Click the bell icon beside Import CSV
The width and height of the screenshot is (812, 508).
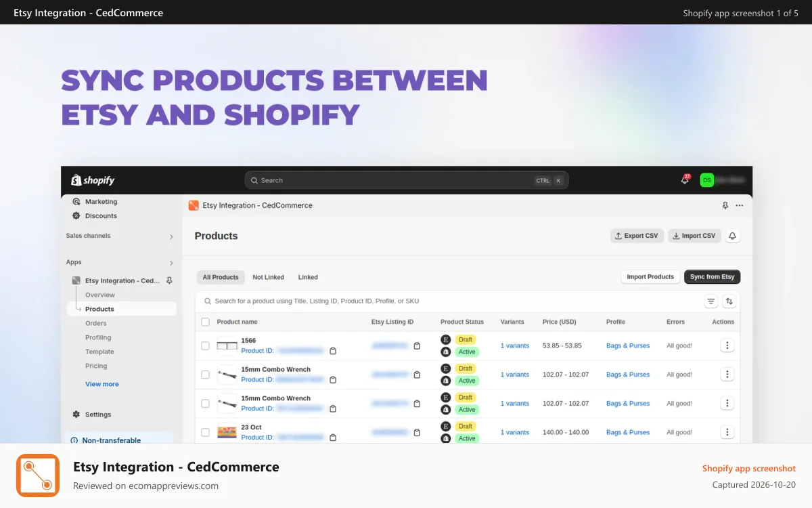coord(732,236)
